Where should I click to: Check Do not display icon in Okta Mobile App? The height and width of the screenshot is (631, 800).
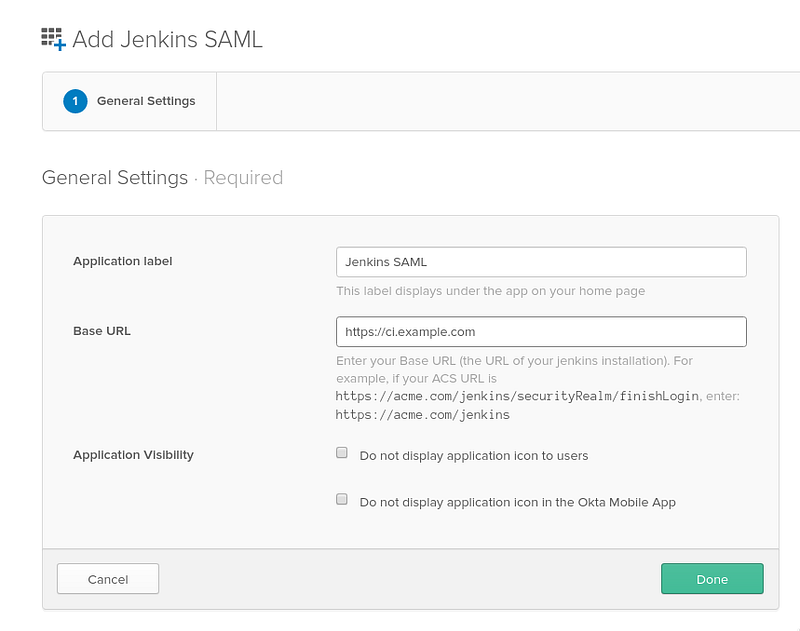[x=342, y=499]
